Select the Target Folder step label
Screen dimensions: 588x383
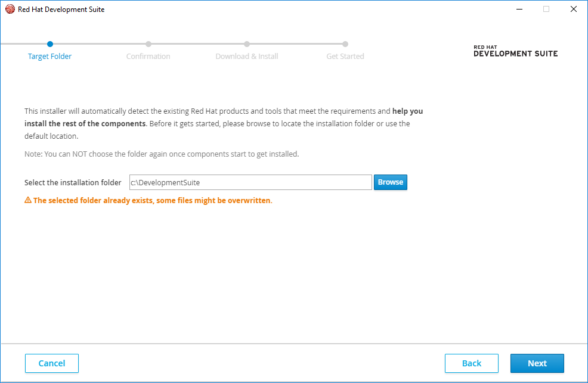pyautogui.click(x=50, y=57)
